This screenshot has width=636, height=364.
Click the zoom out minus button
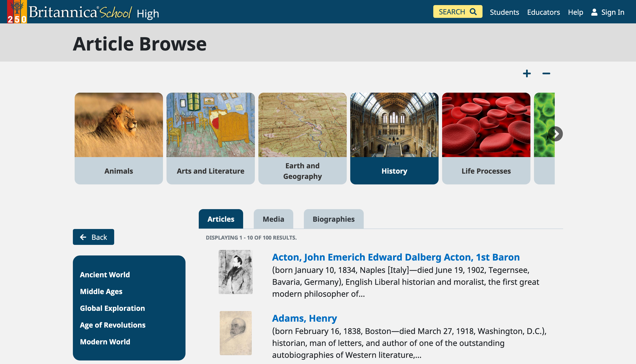(546, 73)
